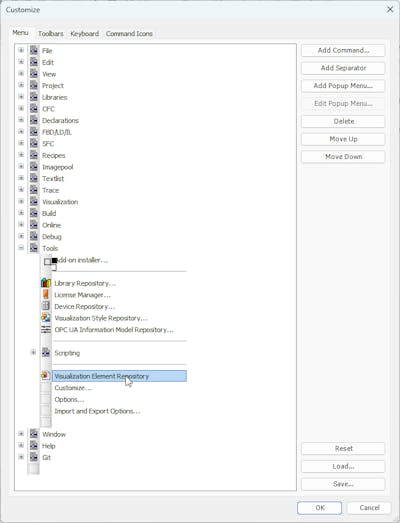Collapse the Tools menu node
The image size is (400, 523).
[21, 248]
